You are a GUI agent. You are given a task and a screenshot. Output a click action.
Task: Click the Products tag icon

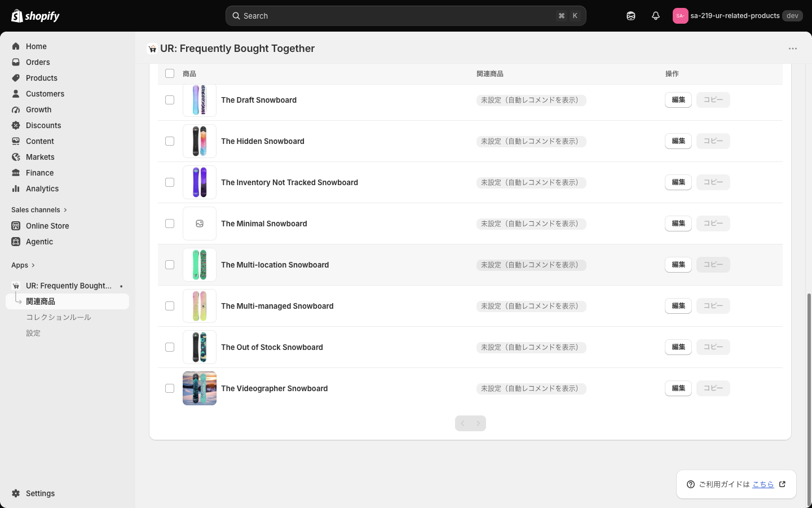click(16, 78)
